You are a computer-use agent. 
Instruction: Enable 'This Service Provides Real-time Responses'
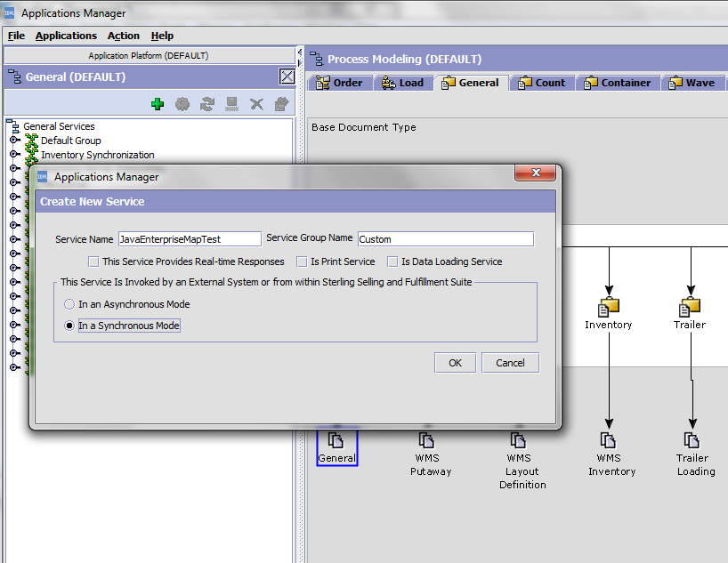93,261
